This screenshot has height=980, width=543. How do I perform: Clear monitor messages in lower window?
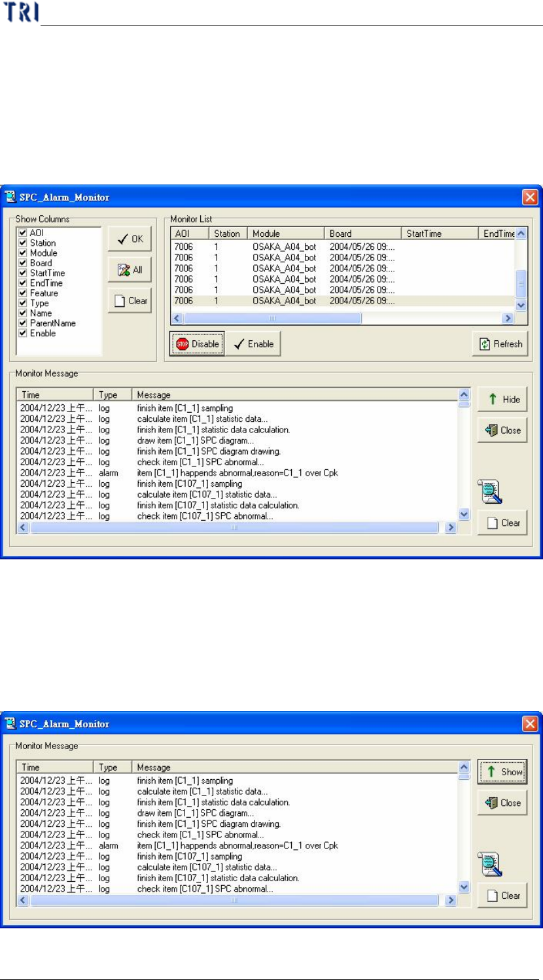[502, 896]
